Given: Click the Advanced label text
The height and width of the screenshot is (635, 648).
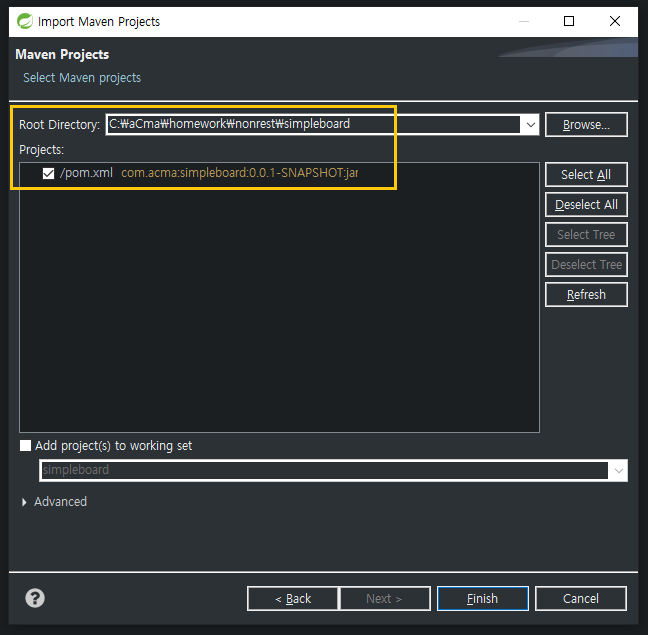Looking at the screenshot, I should 60,502.
